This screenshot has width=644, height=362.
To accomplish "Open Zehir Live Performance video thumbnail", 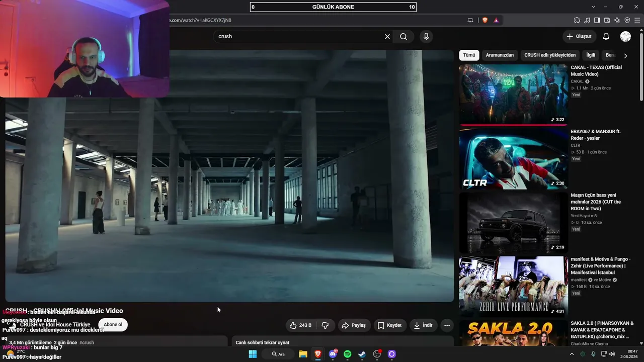I will point(513,287).
